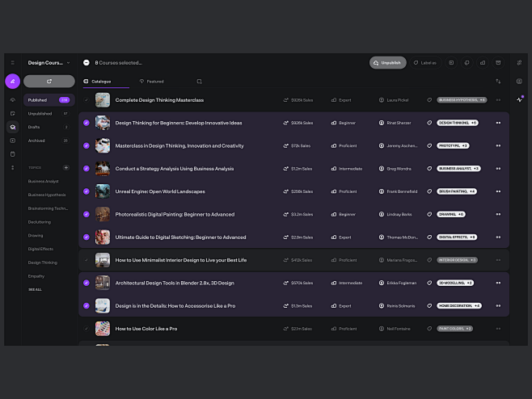Click the minus deselect-all icon beside Courses selected
This screenshot has width=532, height=399.
coord(87,62)
